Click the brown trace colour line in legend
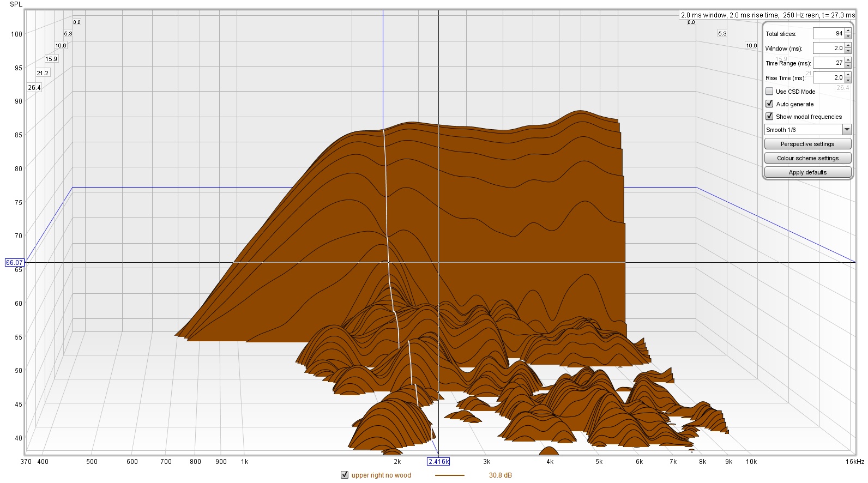 point(450,475)
